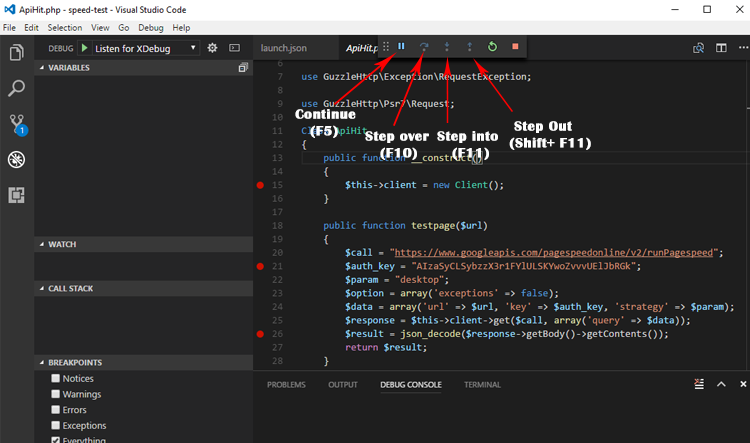The image size is (750, 443).
Task: Toggle the Exceptions breakpoint checkbox
Action: pos(56,425)
